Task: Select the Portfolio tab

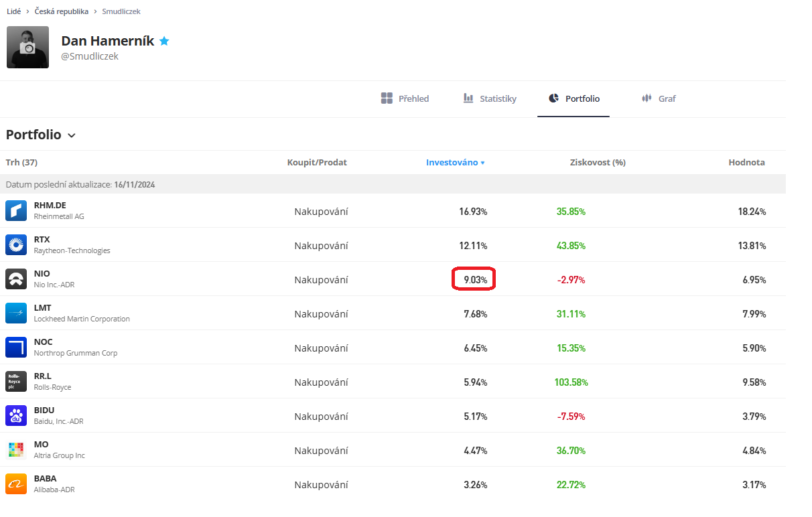Action: tap(573, 98)
